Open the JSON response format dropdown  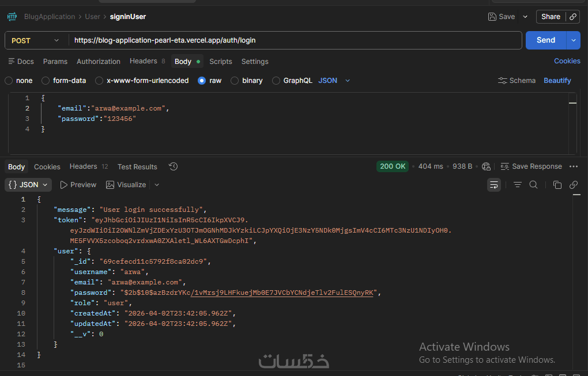click(29, 185)
